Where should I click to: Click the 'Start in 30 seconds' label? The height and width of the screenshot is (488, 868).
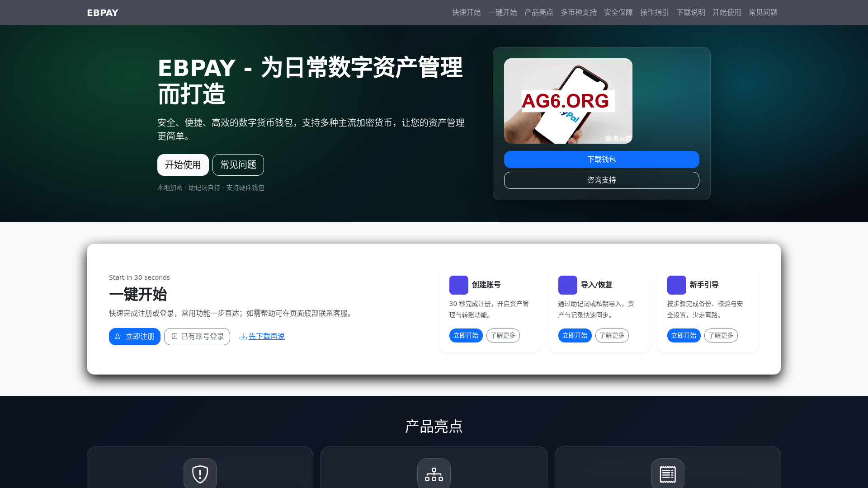[139, 277]
